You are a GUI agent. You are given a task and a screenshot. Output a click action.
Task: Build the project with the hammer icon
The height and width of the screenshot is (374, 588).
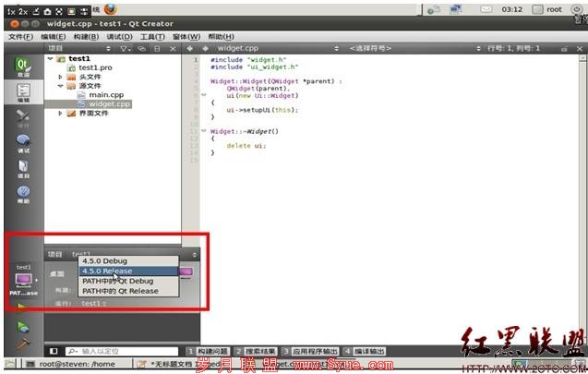(23, 344)
